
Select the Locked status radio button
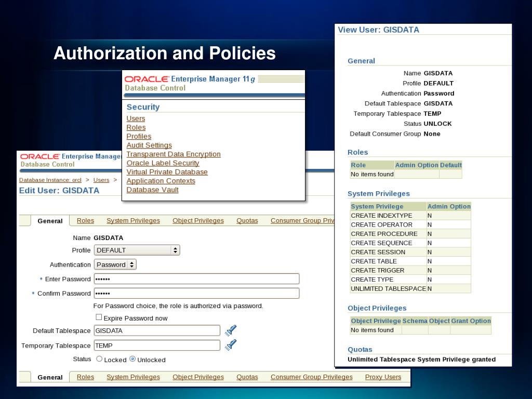[99, 359]
